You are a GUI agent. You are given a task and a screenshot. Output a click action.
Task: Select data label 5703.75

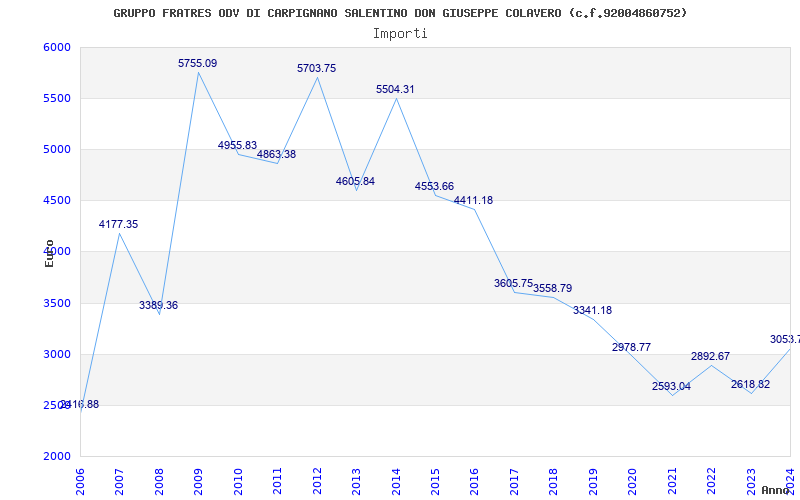tap(316, 68)
